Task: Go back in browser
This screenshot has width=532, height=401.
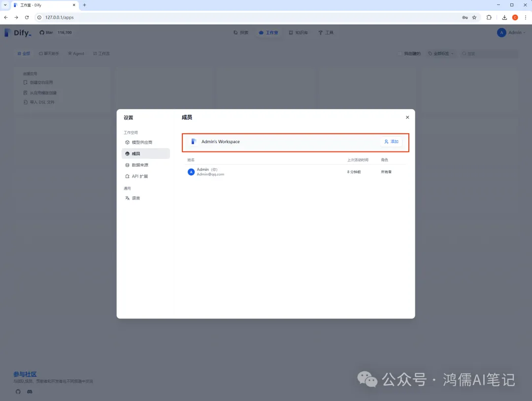Action: 6,17
